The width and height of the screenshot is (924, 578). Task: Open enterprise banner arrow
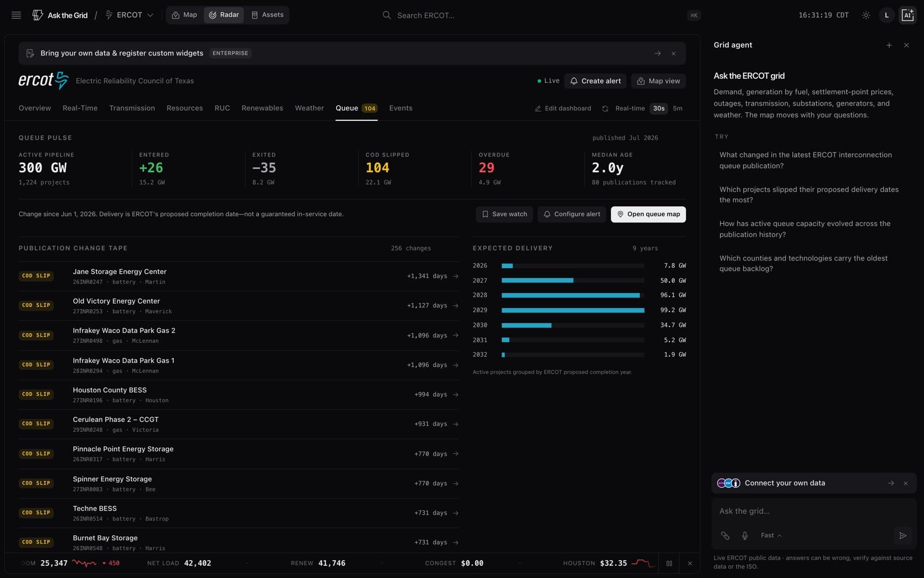pyautogui.click(x=657, y=53)
